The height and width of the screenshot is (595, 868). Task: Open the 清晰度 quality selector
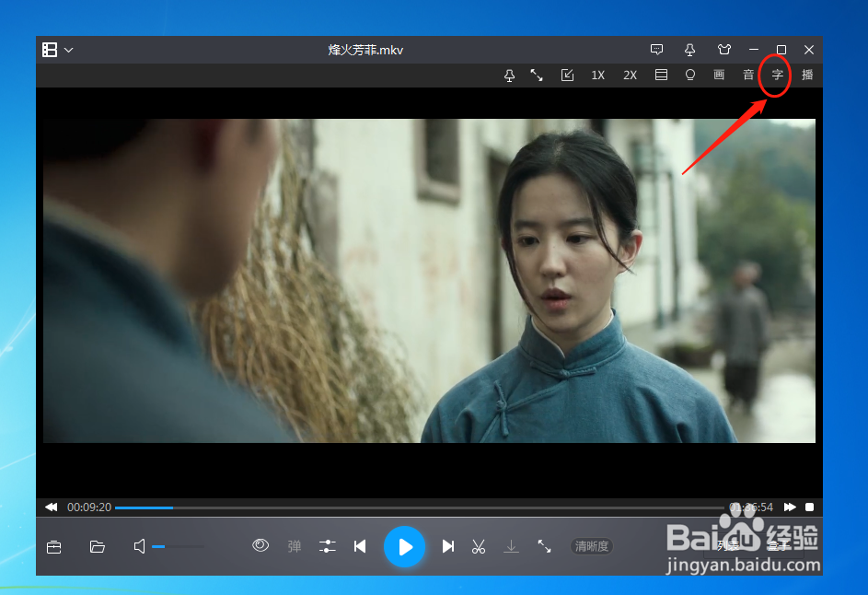point(592,546)
